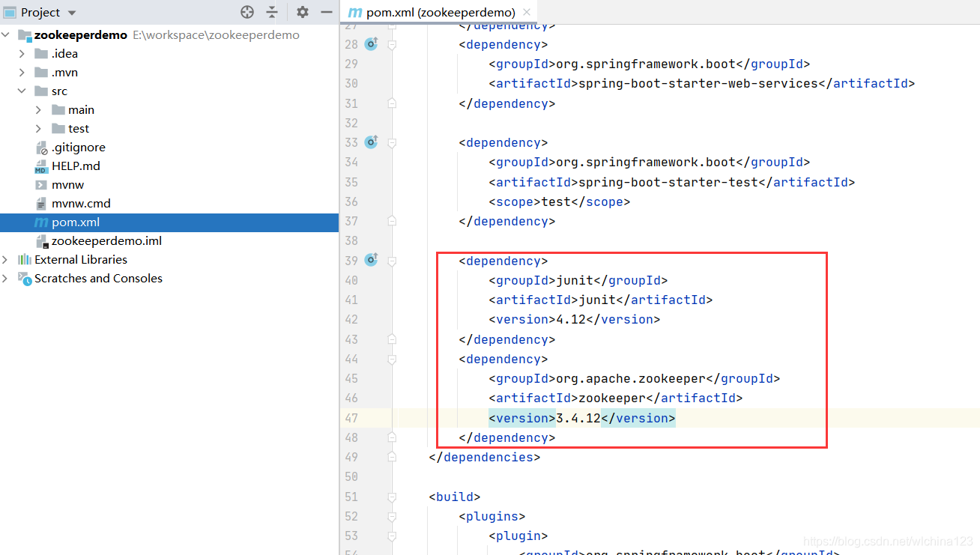Image resolution: width=980 pixels, height=555 pixels.
Task: Open the Project view dropdown
Action: (72, 13)
